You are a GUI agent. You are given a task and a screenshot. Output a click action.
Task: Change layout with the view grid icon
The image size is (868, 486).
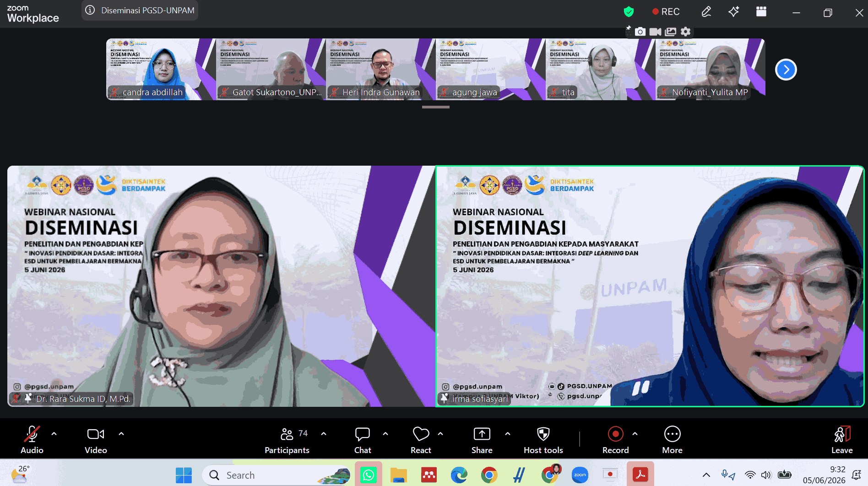[x=761, y=11]
